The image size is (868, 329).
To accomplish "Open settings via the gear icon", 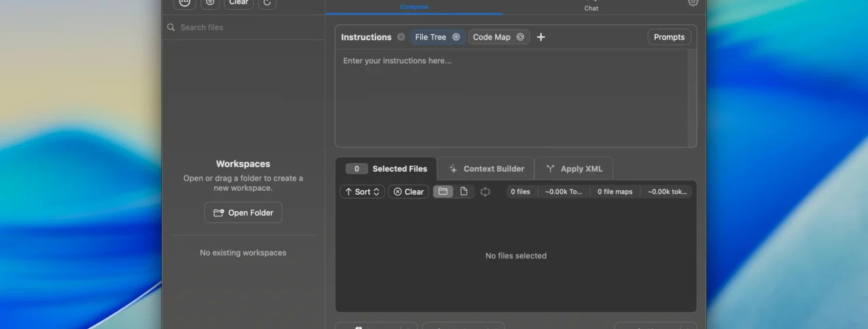I will [693, 3].
